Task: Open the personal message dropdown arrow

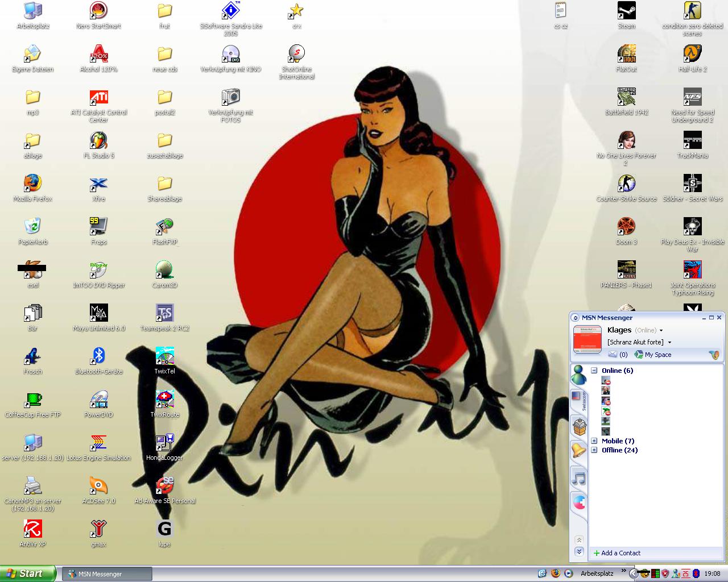Action: 669,342
